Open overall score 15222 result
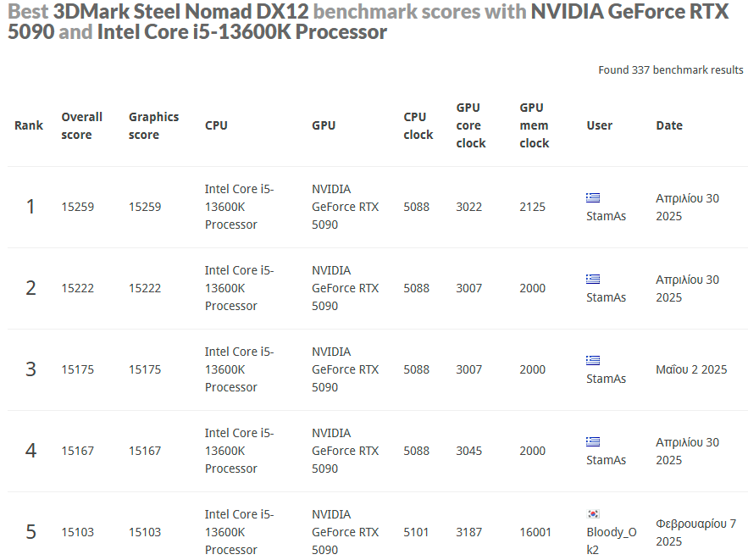Screen dimensions: 748x560 pyautogui.click(x=77, y=288)
